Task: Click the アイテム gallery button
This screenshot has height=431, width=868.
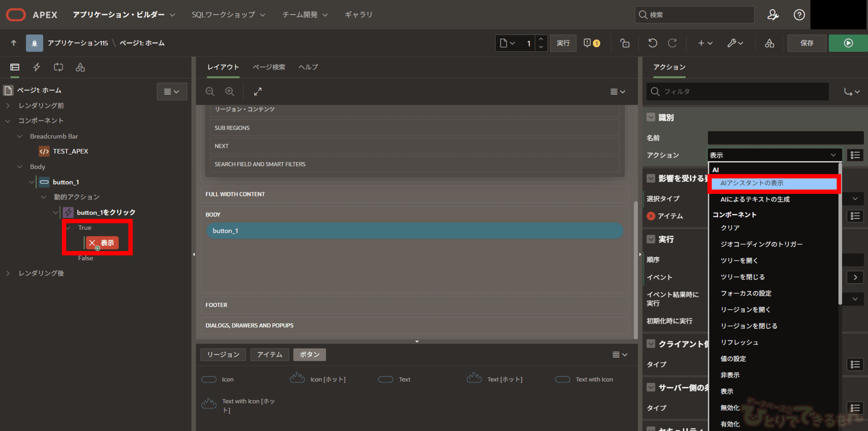Action: pyautogui.click(x=270, y=354)
